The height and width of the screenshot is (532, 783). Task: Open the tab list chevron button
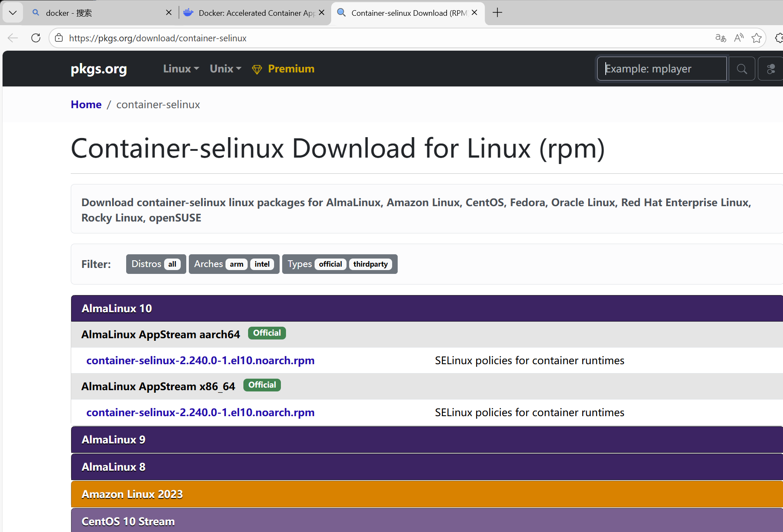click(13, 13)
